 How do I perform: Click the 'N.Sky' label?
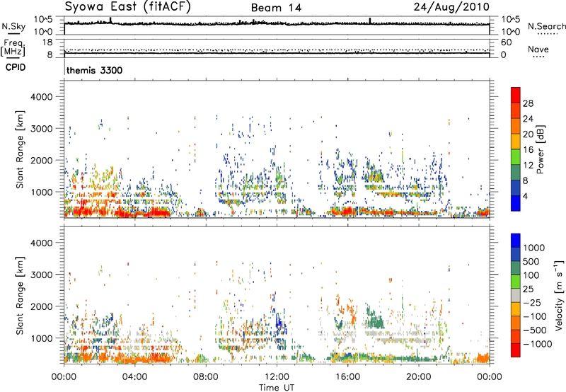coord(13,26)
